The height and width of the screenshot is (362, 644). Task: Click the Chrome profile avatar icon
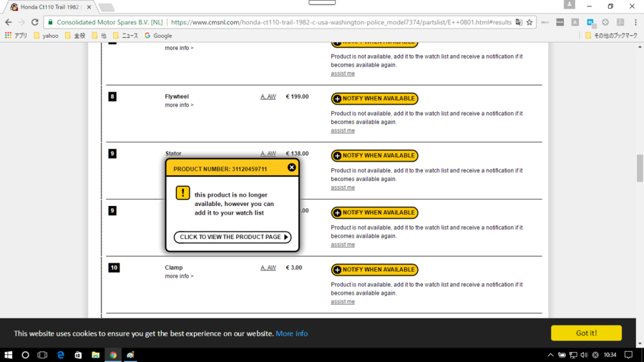pyautogui.click(x=570, y=4)
